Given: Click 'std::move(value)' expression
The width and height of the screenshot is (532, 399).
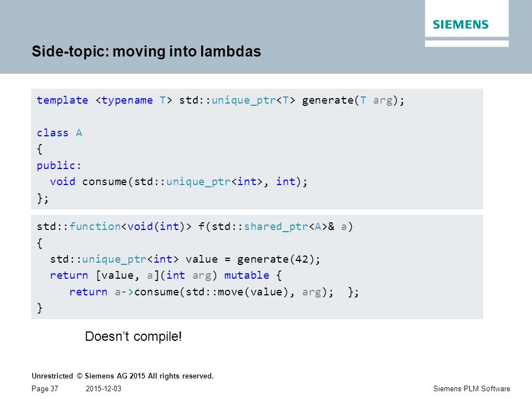Looking at the screenshot, I should (x=237, y=292).
